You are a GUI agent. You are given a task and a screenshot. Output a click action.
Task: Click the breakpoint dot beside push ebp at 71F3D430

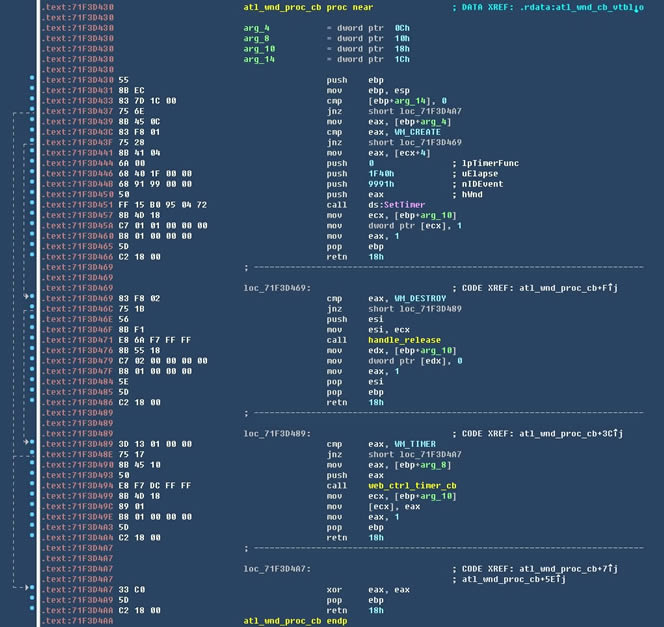(33, 78)
